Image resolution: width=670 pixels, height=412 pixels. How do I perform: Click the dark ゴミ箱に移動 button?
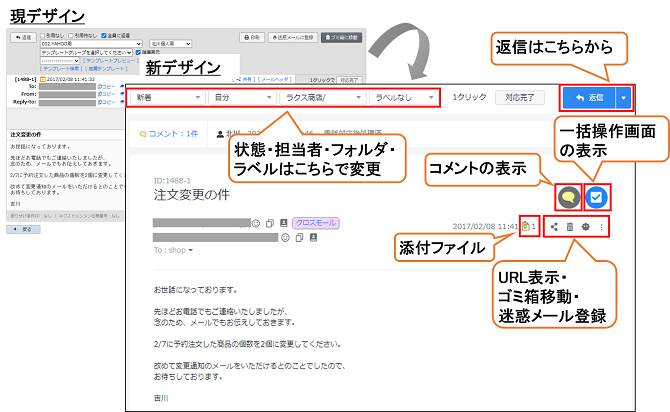pos(341,38)
